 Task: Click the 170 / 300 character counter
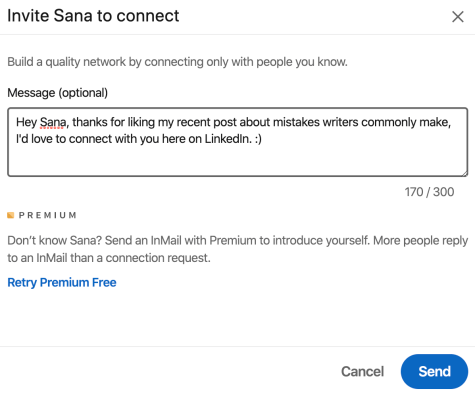tap(429, 192)
